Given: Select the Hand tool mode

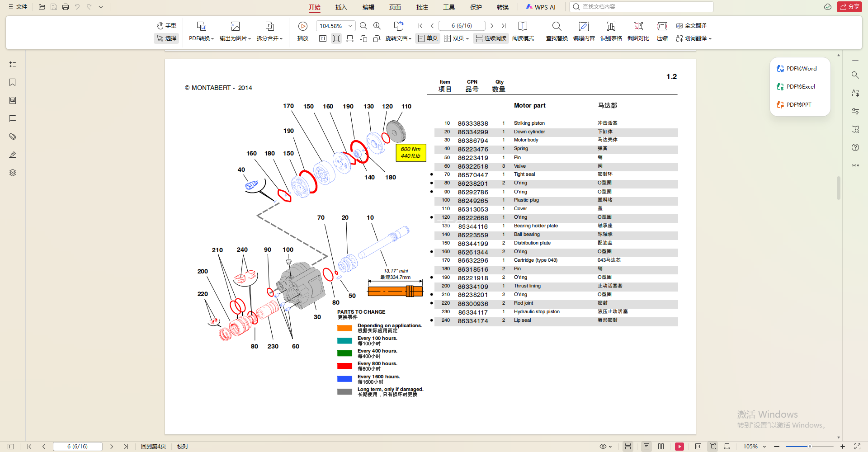Looking at the screenshot, I should (x=166, y=26).
